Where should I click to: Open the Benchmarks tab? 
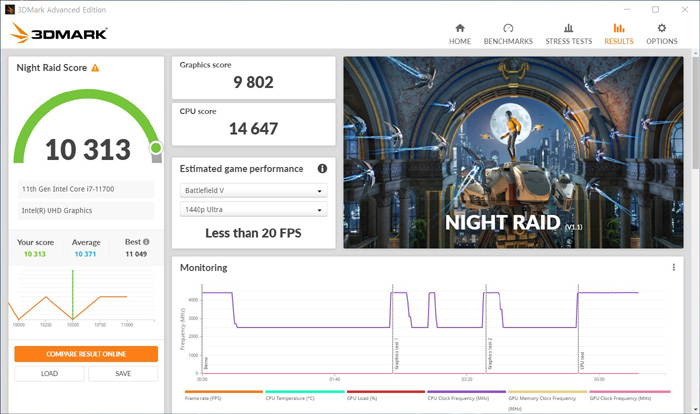508,34
